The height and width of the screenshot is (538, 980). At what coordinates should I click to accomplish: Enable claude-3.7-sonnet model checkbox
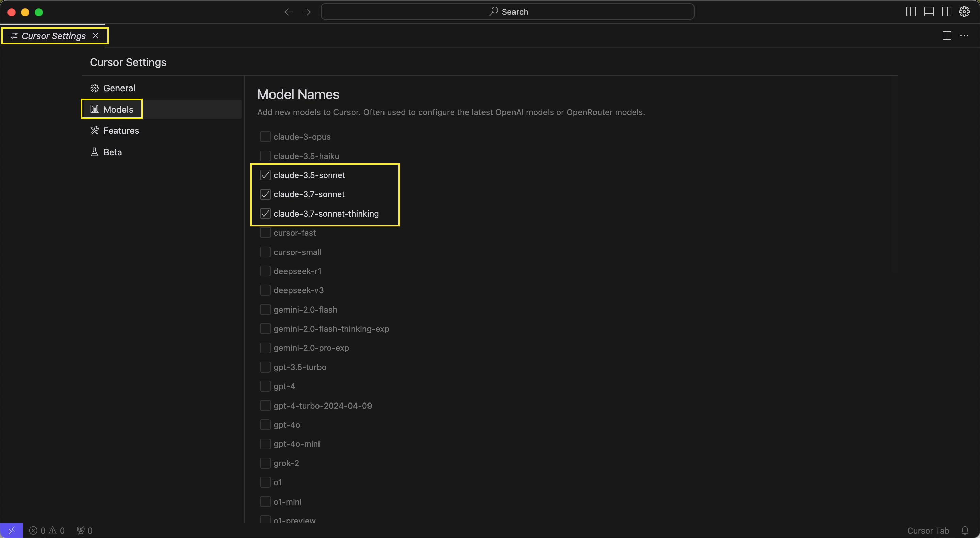tap(265, 194)
